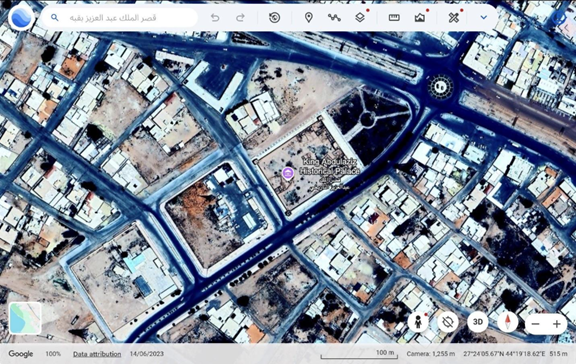Activate Street View pegman
The width and height of the screenshot is (576, 364).
coord(418,322)
